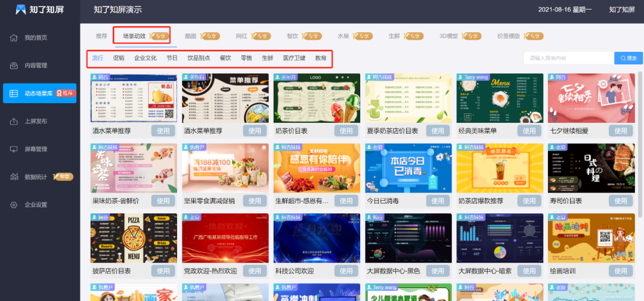Open 上屏发布 in the sidebar

[36, 121]
